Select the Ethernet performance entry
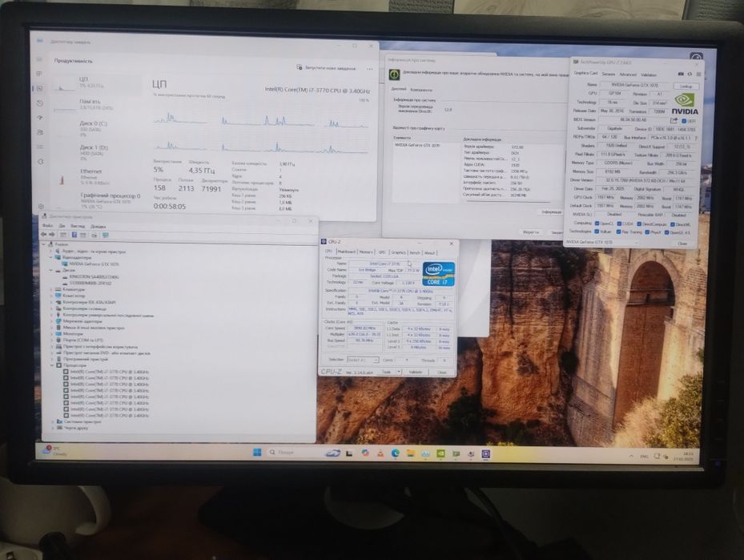 point(97,177)
